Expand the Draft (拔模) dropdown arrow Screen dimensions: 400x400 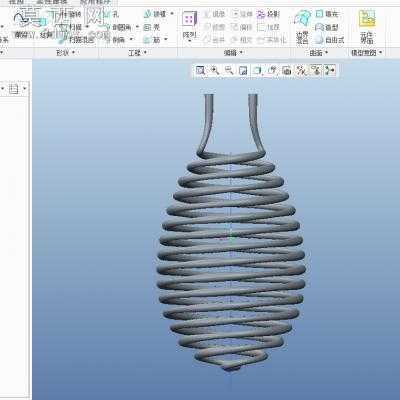point(172,14)
